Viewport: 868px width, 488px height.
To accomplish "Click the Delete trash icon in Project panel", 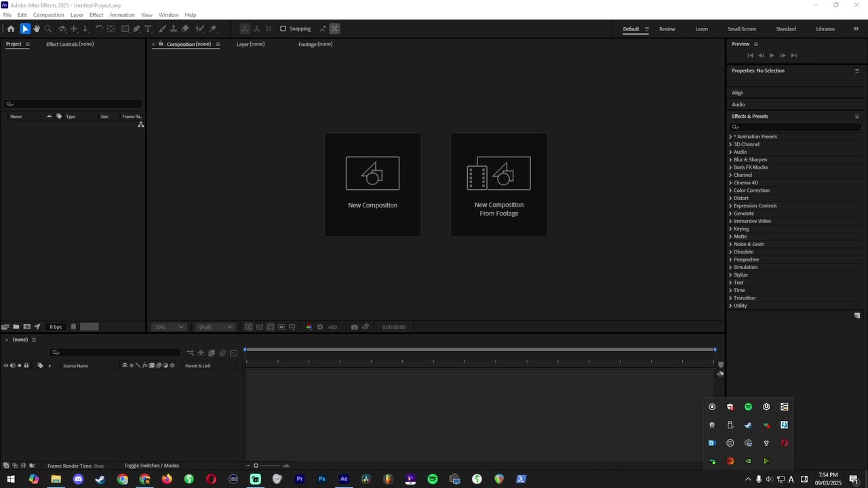I will pyautogui.click(x=73, y=327).
